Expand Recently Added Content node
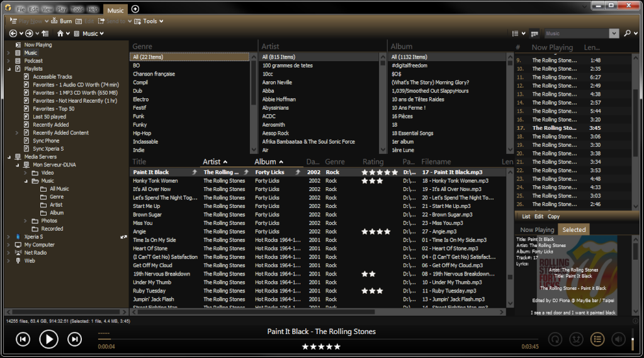 (x=17, y=133)
